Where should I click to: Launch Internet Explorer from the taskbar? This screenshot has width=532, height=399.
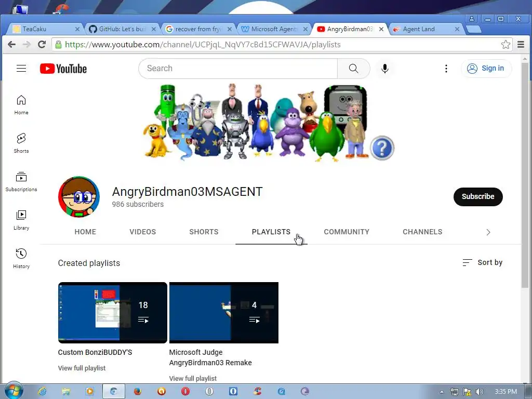[42, 392]
